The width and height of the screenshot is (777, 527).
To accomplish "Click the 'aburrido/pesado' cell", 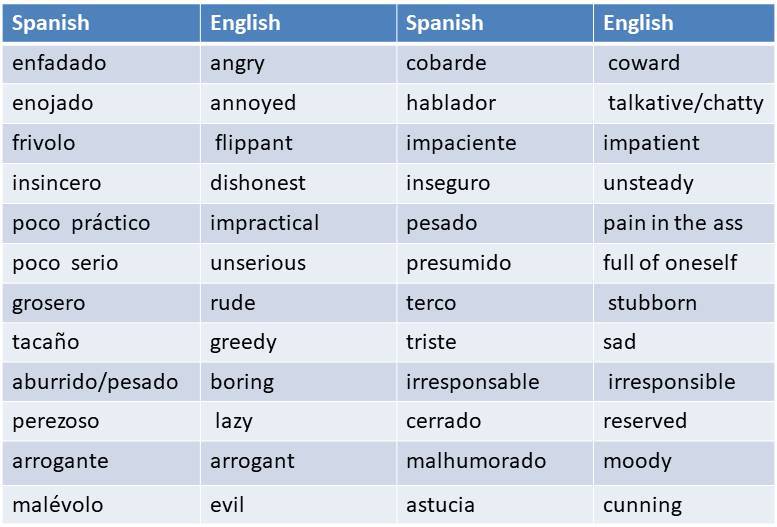I will [101, 382].
